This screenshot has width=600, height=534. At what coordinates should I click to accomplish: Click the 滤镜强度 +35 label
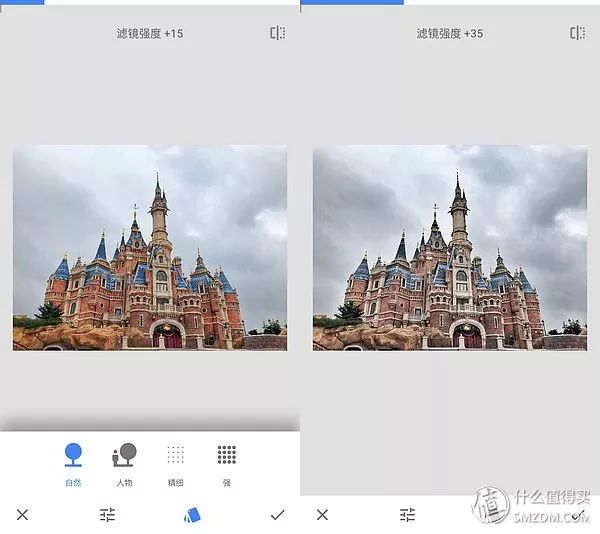(x=450, y=34)
